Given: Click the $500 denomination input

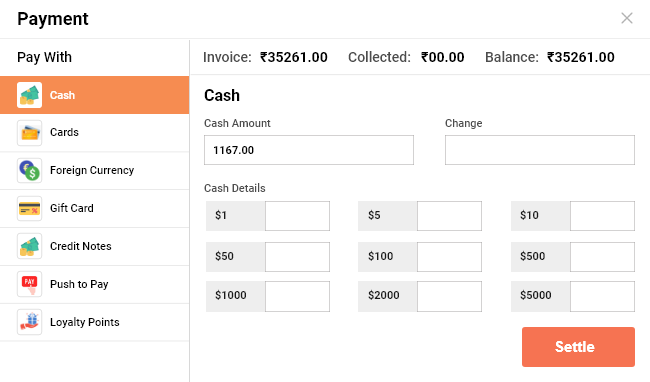Looking at the screenshot, I should [602, 257].
